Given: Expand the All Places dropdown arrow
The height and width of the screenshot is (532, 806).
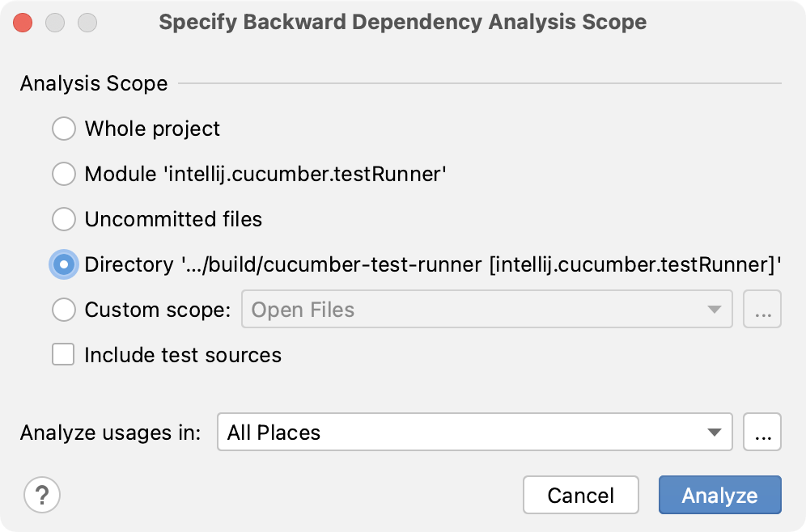Looking at the screenshot, I should pos(715,433).
